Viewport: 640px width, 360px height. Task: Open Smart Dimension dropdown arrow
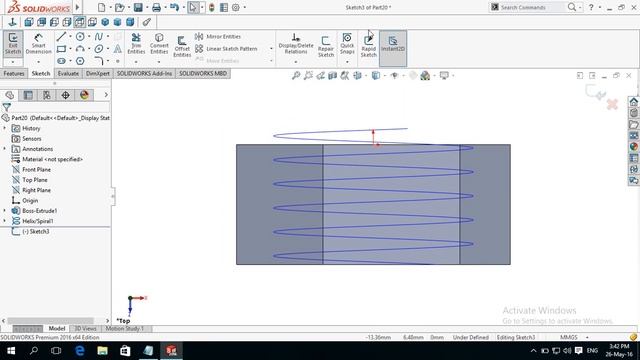pyautogui.click(x=38, y=62)
